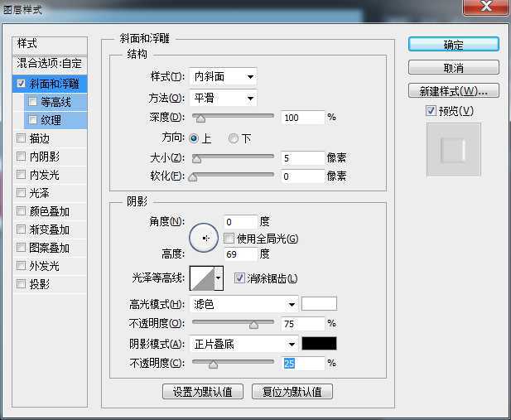Viewport: 511px width, 420px height.
Task: Click the white highlight color swatch
Action: point(319,303)
